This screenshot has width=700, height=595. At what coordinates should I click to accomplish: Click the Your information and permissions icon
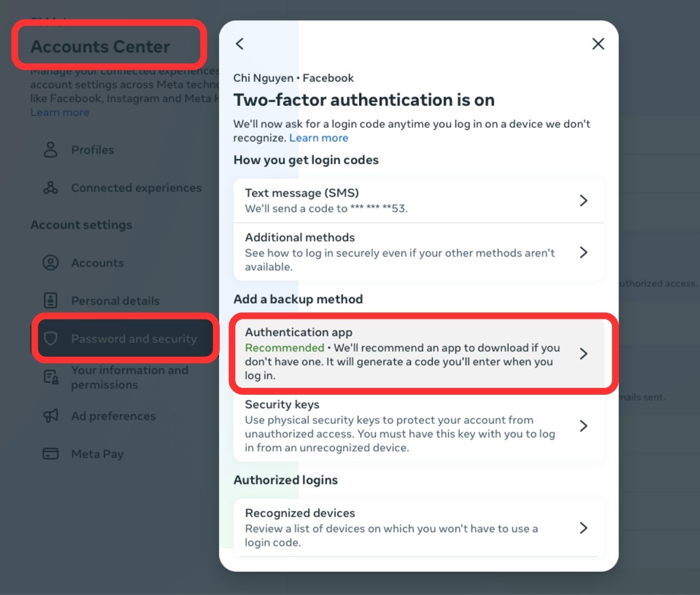point(51,377)
